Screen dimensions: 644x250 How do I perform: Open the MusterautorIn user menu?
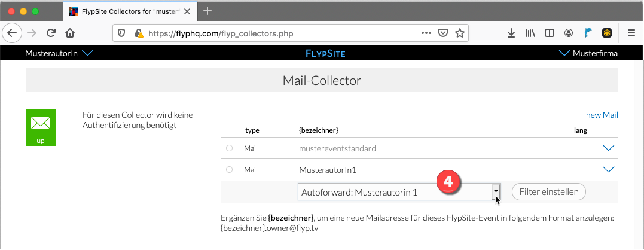pos(60,53)
